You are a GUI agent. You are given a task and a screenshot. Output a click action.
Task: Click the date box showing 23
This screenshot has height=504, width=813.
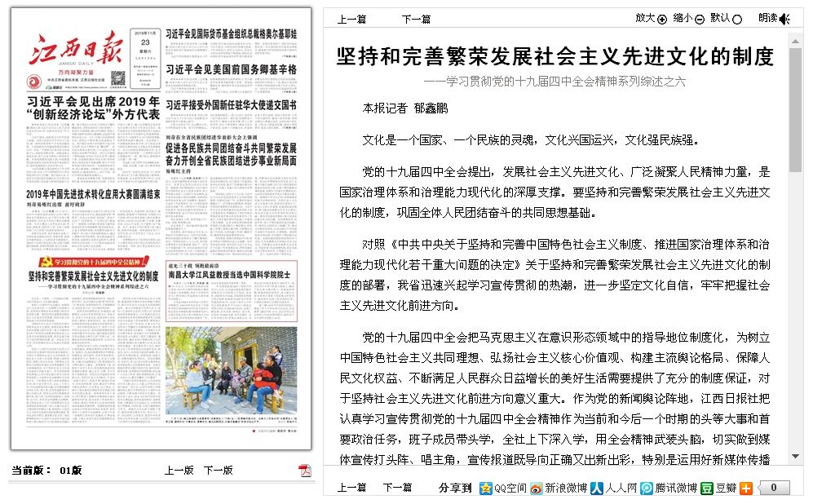tap(145, 58)
